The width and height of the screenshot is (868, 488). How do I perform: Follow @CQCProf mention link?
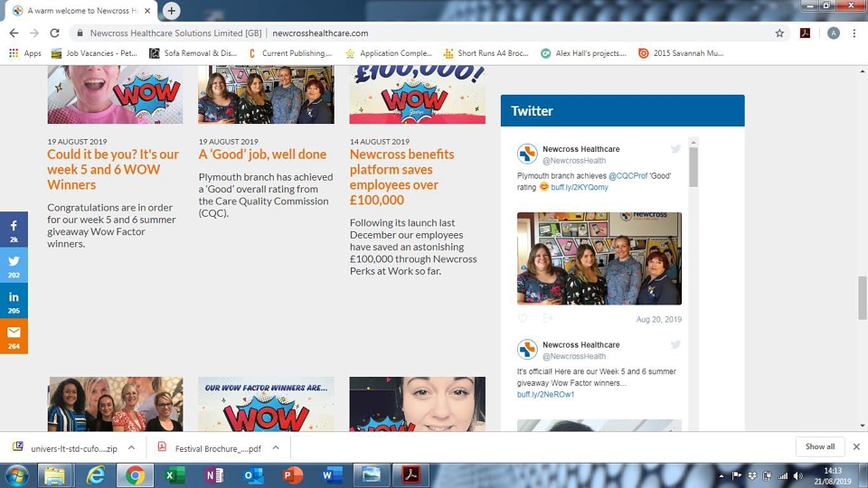click(x=627, y=176)
